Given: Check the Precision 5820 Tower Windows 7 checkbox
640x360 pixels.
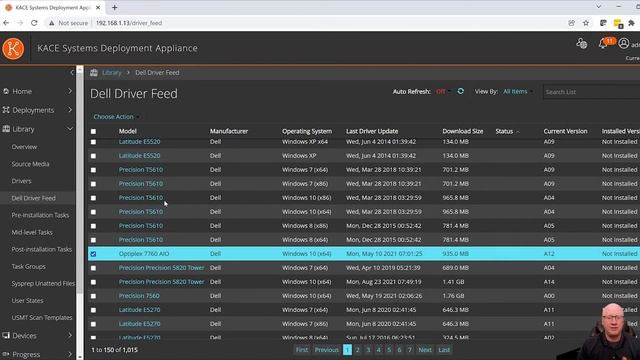Looking at the screenshot, I should pos(93,268).
